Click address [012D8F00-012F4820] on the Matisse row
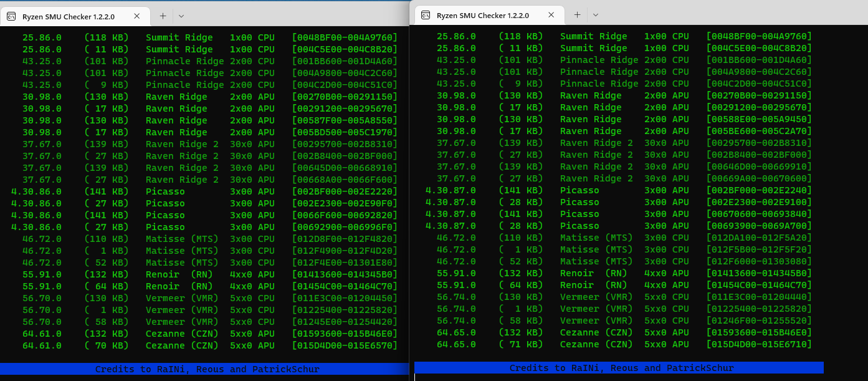This screenshot has width=868, height=381. (x=345, y=239)
